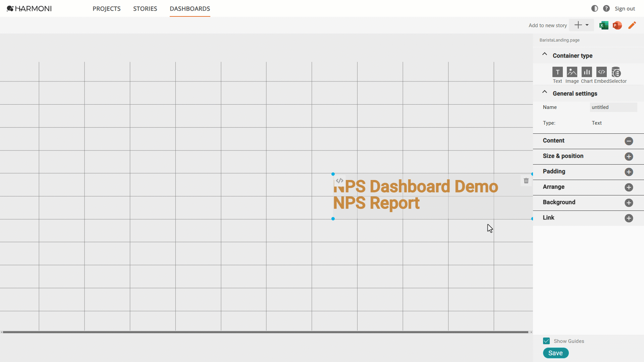Click the 'NPS Report' text line

point(376,203)
